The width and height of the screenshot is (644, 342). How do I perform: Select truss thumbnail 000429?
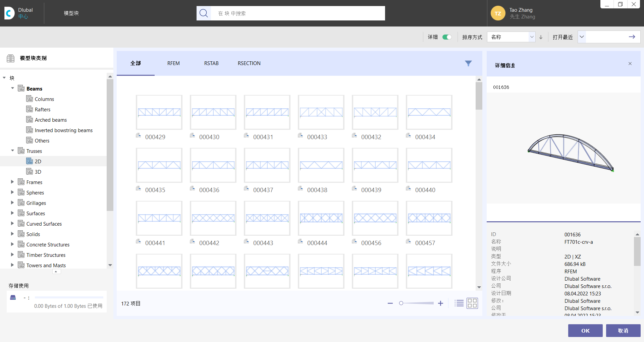(x=159, y=112)
